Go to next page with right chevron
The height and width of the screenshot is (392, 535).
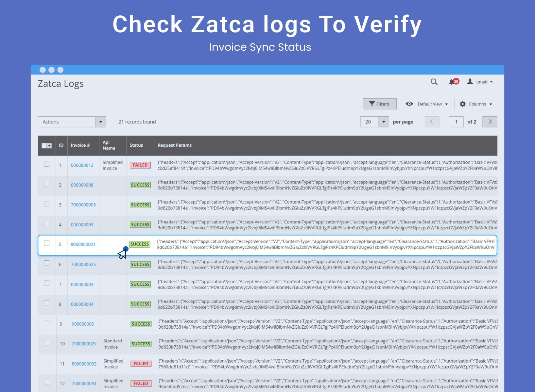click(490, 122)
